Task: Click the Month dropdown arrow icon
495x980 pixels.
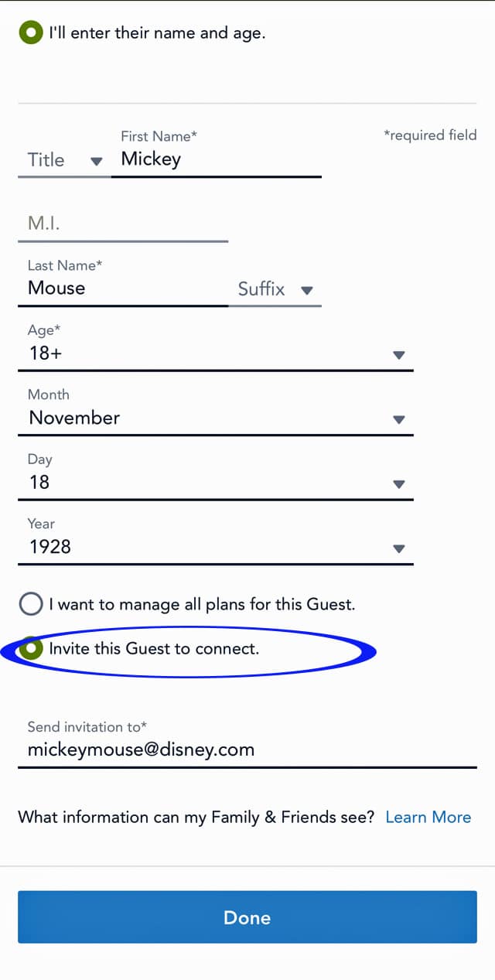Action: pos(399,419)
